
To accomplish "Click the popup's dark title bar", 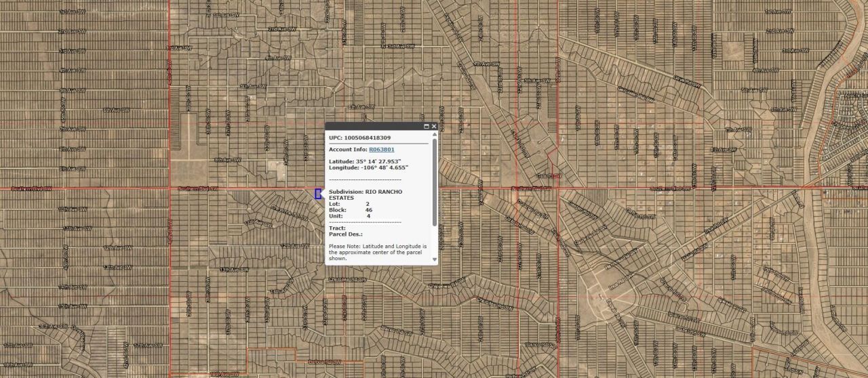I will click(373, 127).
